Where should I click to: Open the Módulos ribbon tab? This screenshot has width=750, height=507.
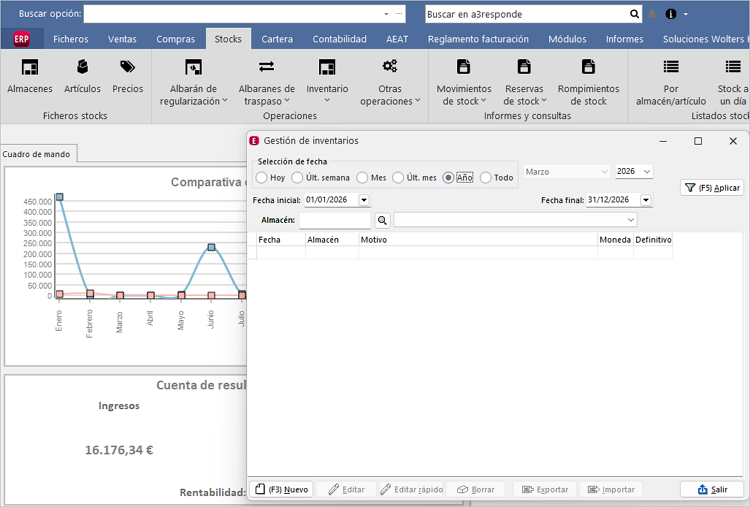pos(567,39)
